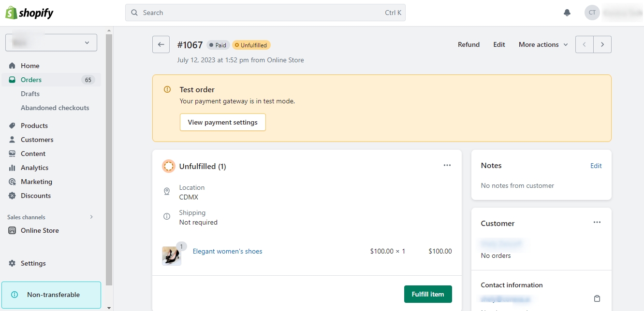The height and width of the screenshot is (311, 644).
Task: Open the Products menu item
Action: click(x=34, y=126)
